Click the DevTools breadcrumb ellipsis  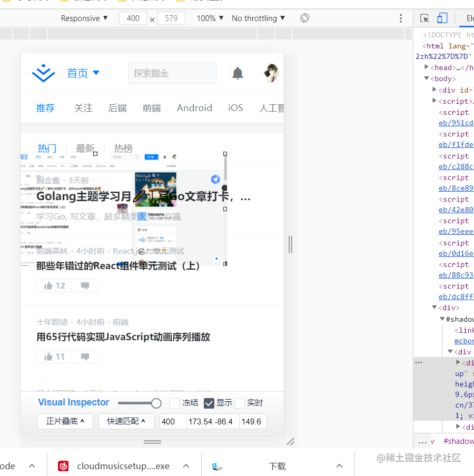pos(422,442)
